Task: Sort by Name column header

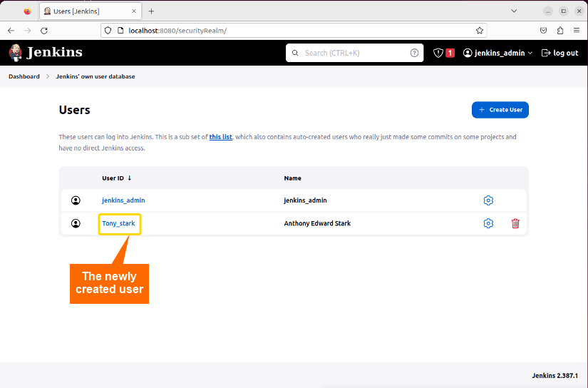Action: [x=292, y=178]
